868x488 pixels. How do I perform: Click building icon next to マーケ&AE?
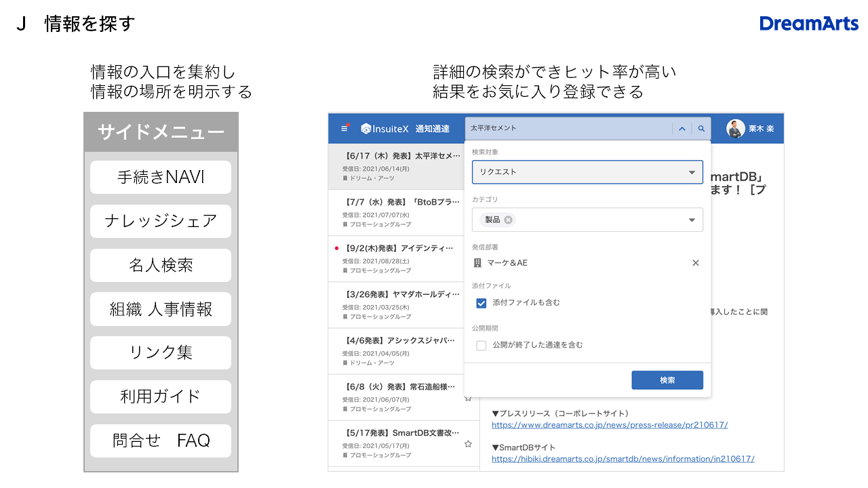pos(477,263)
